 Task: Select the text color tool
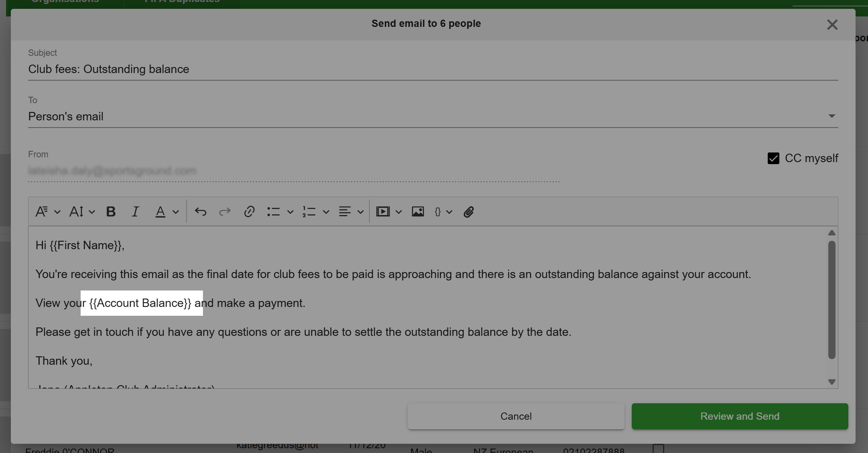pos(160,211)
